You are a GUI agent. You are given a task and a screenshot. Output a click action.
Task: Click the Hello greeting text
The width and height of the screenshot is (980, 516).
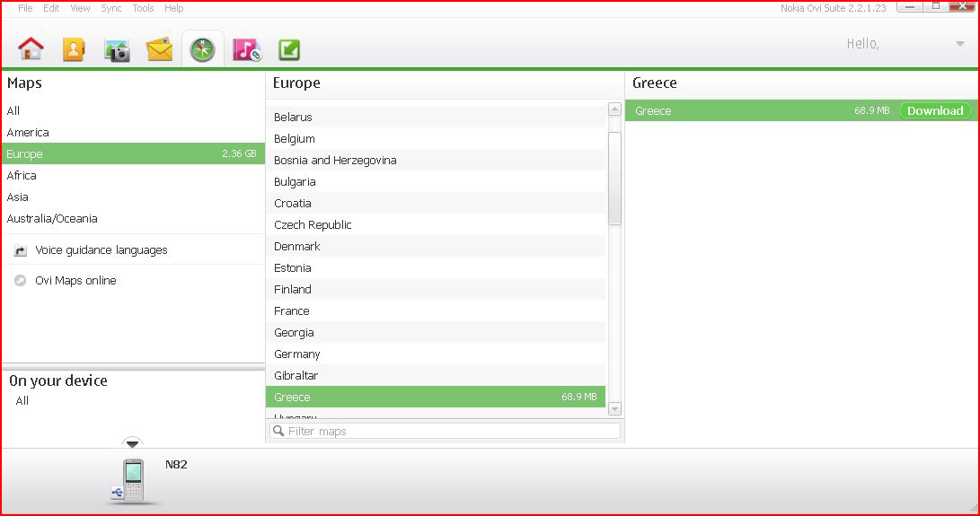coord(862,44)
